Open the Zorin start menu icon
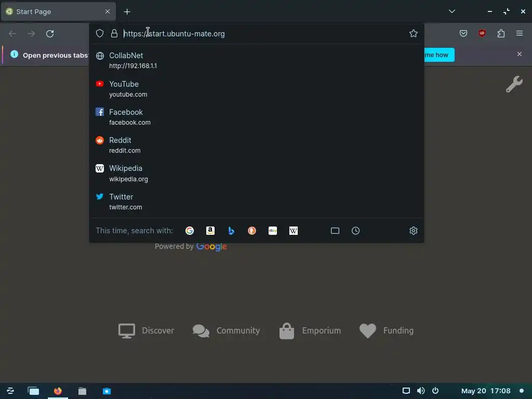This screenshot has height=399, width=532. 10,391
